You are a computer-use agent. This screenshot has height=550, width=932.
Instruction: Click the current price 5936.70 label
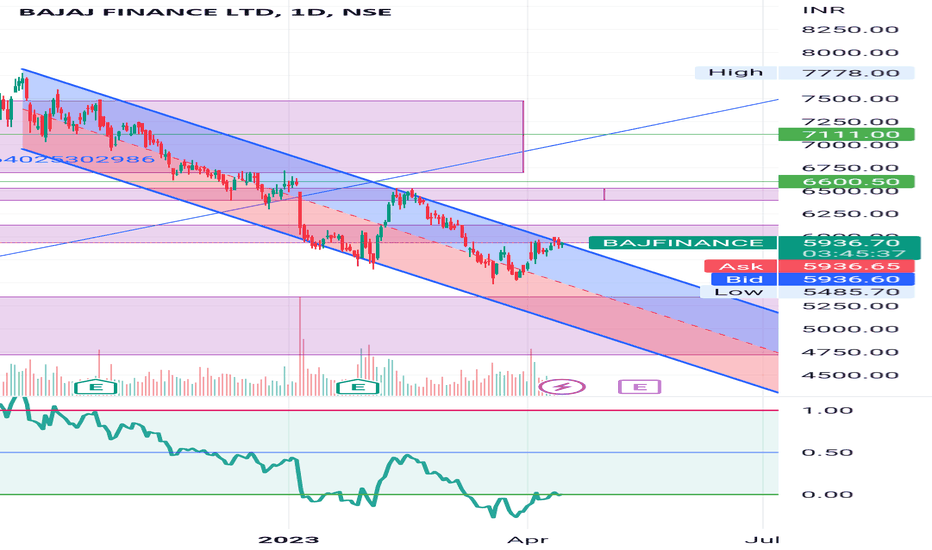[850, 243]
